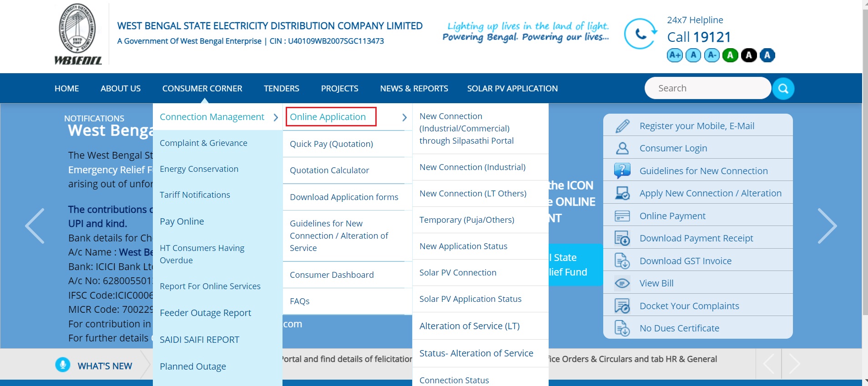Open Consumer Dashboard
Image resolution: width=868 pixels, height=386 pixels.
[332, 275]
